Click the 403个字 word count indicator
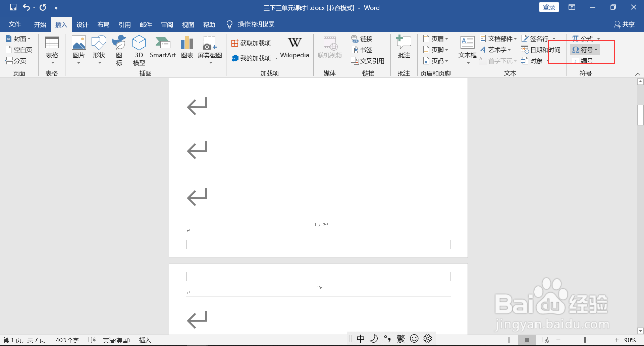The width and height of the screenshot is (644, 346). coord(67,340)
